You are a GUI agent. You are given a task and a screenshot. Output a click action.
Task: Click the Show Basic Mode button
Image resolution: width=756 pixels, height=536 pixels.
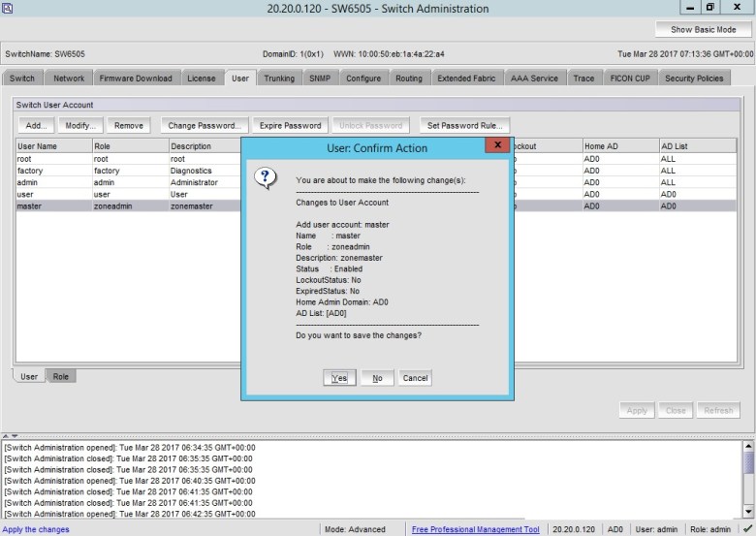[703, 30]
